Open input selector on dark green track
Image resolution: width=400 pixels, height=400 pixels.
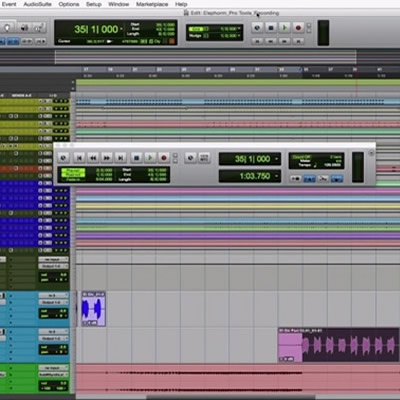[53, 259]
